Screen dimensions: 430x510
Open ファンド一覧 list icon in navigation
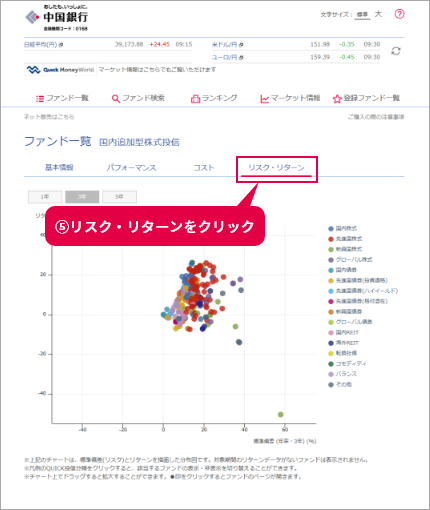point(40,99)
